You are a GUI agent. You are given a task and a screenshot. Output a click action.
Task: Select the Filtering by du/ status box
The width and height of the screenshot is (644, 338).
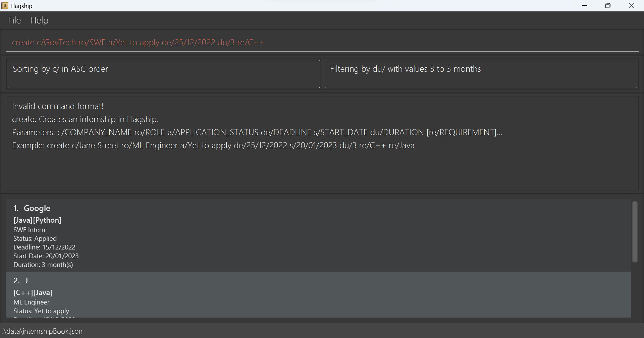[481, 74]
